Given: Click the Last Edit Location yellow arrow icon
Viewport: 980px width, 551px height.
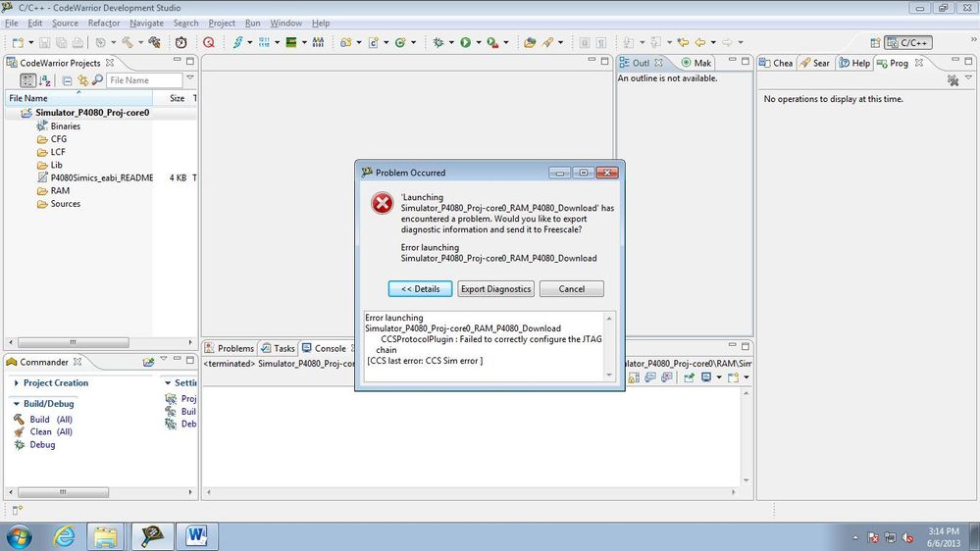Looking at the screenshot, I should [683, 42].
